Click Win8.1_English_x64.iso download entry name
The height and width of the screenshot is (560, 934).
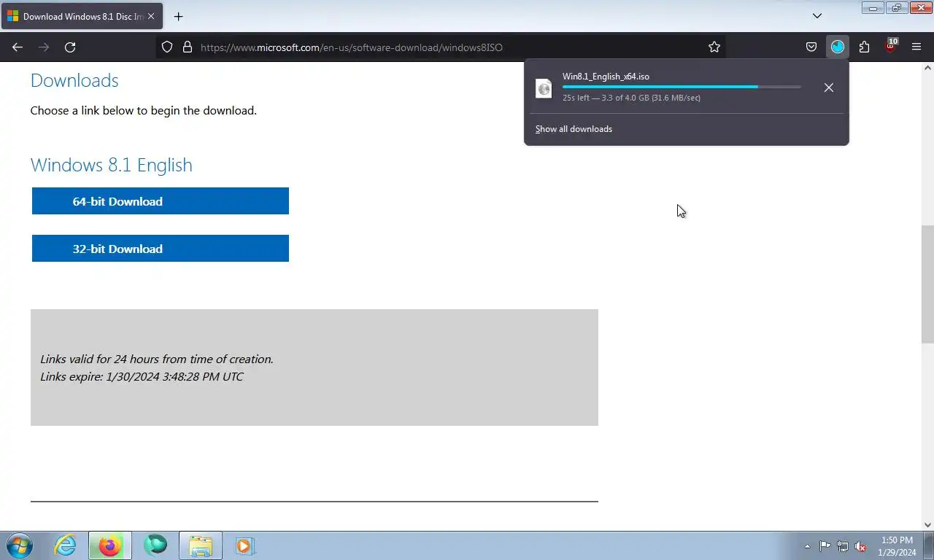coord(606,77)
